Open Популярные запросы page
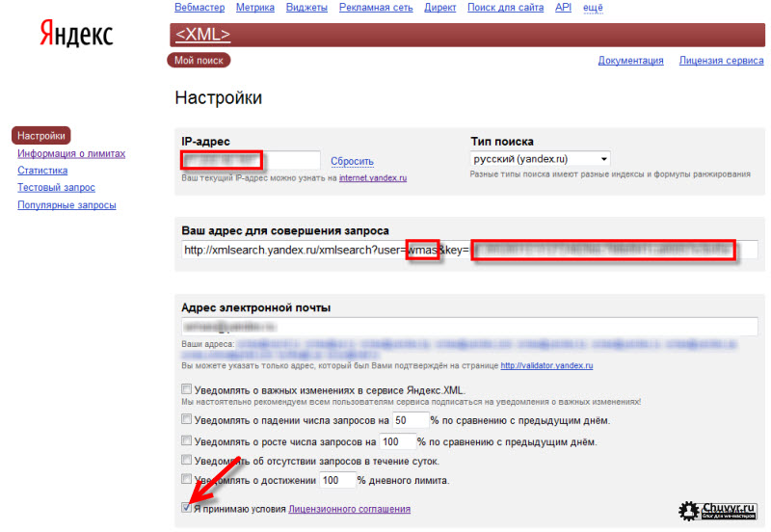 click(66, 205)
